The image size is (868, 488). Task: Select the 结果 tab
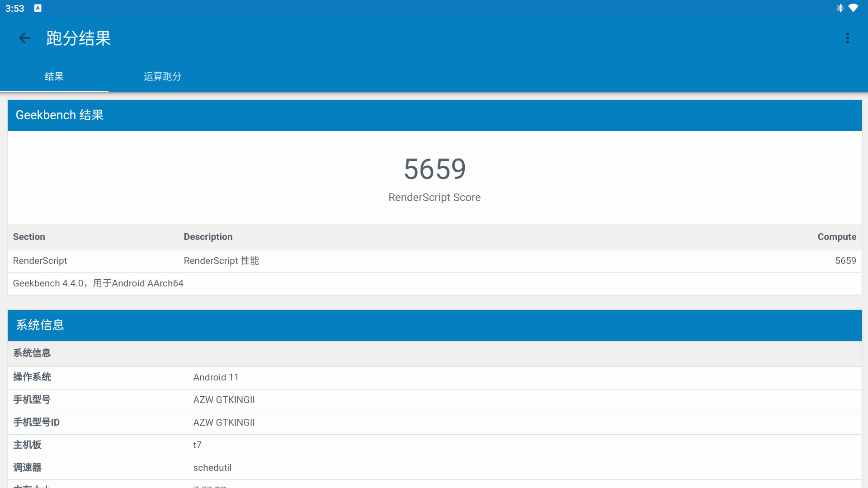pos(54,76)
